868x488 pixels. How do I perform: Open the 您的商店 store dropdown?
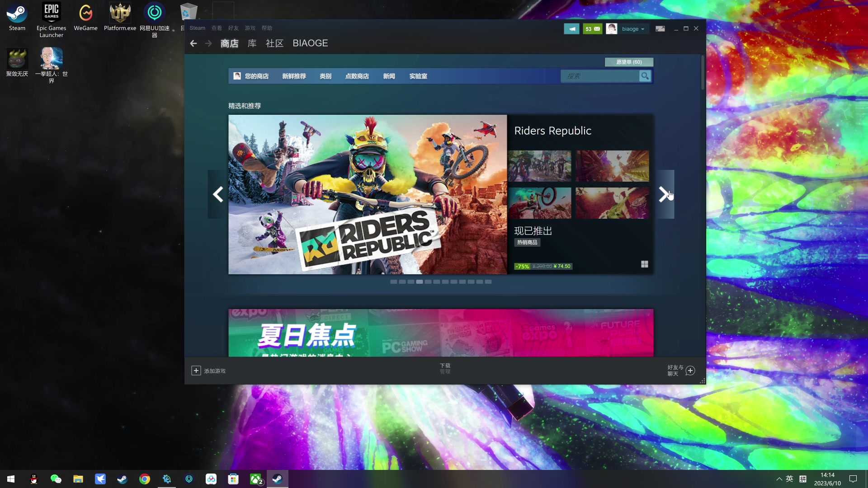(x=256, y=76)
